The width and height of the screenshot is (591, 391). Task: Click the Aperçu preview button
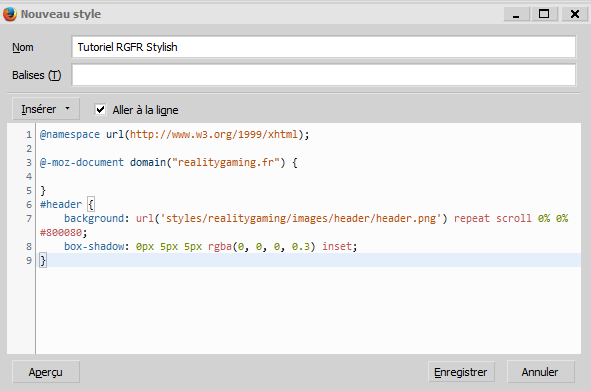pyautogui.click(x=46, y=372)
